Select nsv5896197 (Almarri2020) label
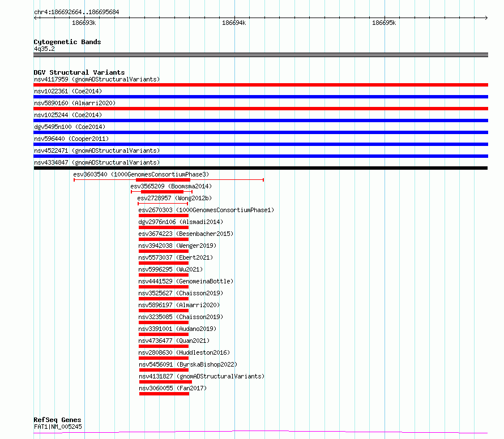504x439 pixels. (179, 305)
